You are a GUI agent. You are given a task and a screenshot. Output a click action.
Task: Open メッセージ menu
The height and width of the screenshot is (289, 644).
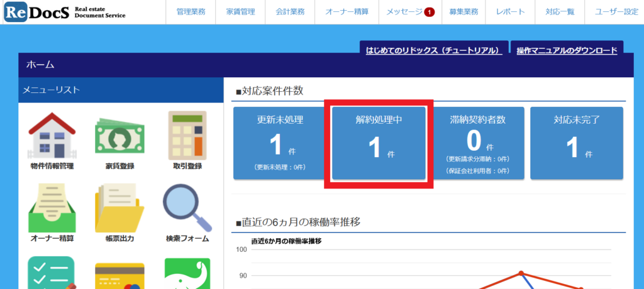click(404, 12)
